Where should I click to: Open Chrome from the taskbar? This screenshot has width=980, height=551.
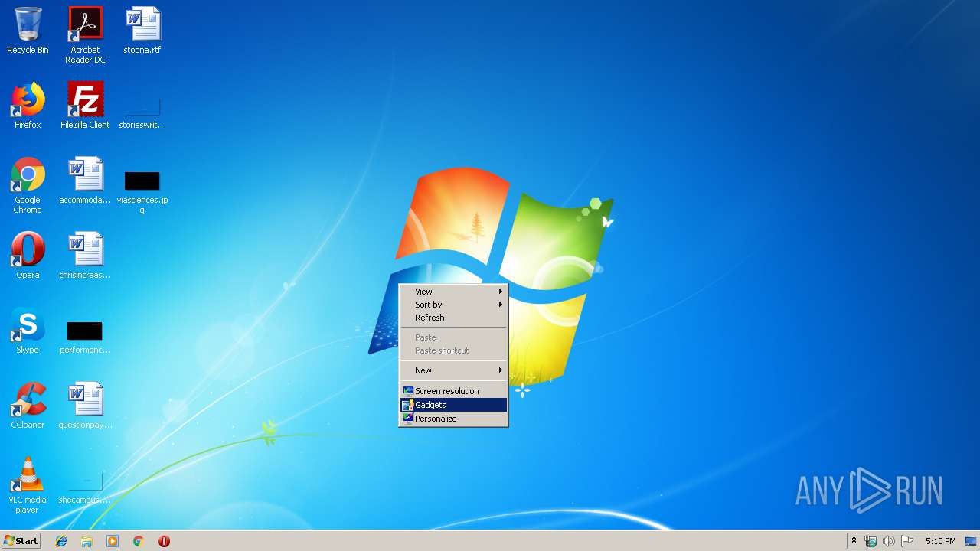[x=139, y=541]
